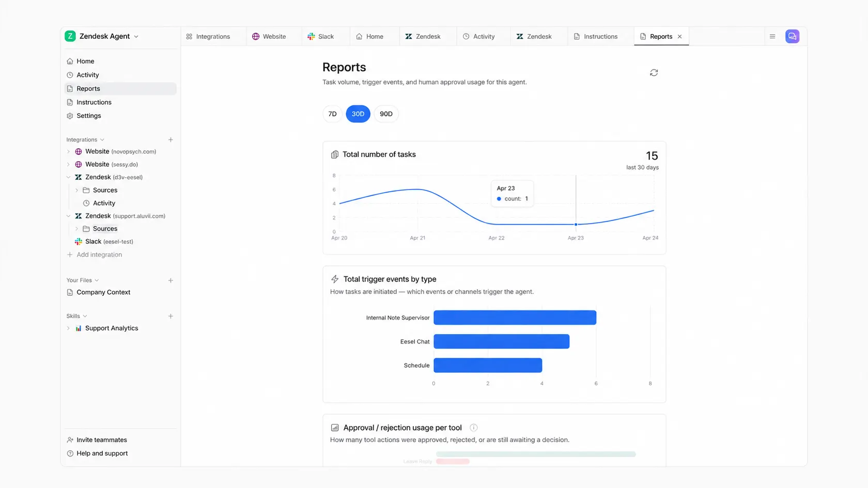The image size is (868, 488).
Task: Add a new integration with plus icon
Action: point(171,140)
